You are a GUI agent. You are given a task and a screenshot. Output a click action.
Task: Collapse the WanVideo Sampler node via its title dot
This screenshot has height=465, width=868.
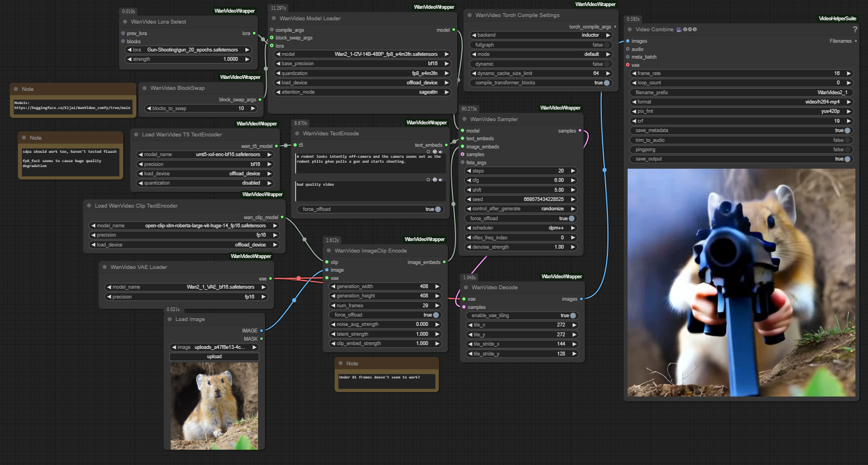(465, 119)
